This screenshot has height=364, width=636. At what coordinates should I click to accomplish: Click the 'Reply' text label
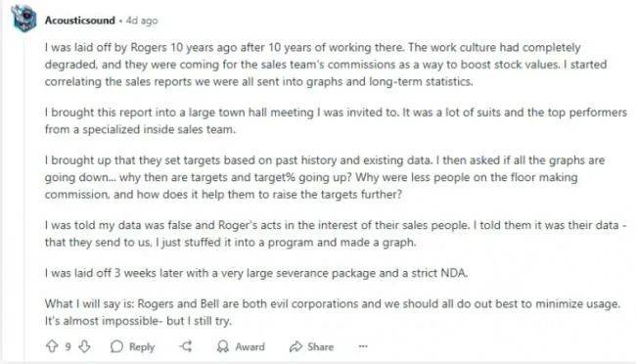click(142, 347)
